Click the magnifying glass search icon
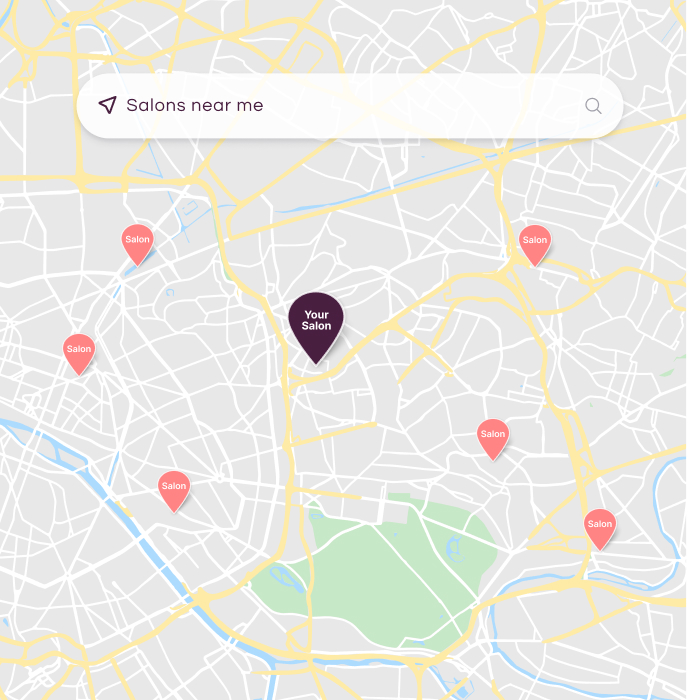The width and height of the screenshot is (700, 700). click(593, 106)
